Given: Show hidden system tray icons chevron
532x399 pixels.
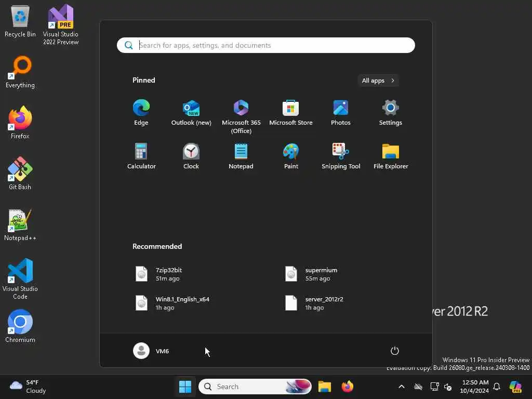Looking at the screenshot, I should 402,387.
